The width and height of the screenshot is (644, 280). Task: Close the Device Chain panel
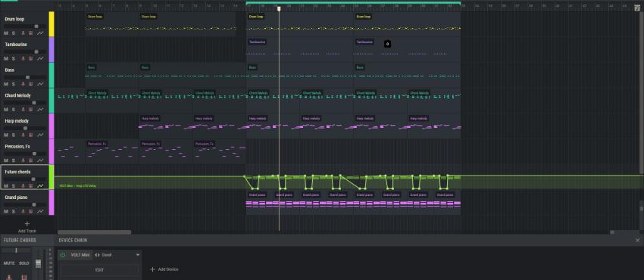pyautogui.click(x=637, y=240)
